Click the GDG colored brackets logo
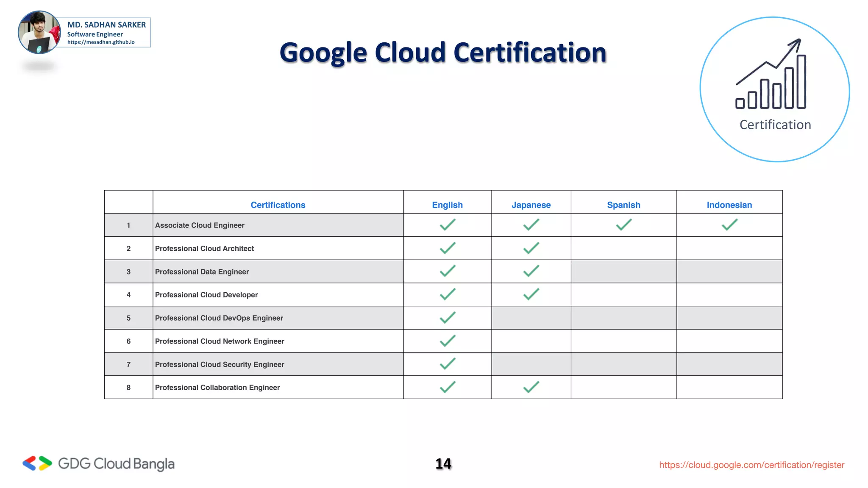Image resolution: width=868 pixels, height=488 pixels. (37, 463)
